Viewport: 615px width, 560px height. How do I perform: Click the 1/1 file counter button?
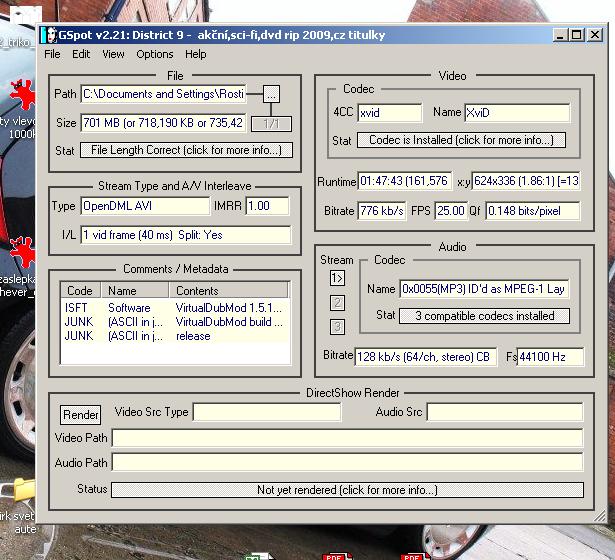point(270,123)
